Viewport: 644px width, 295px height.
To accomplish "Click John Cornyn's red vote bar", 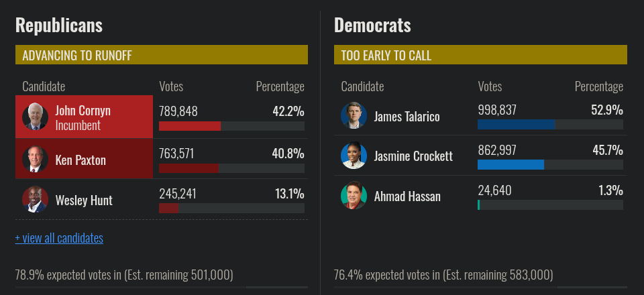I will coord(190,126).
